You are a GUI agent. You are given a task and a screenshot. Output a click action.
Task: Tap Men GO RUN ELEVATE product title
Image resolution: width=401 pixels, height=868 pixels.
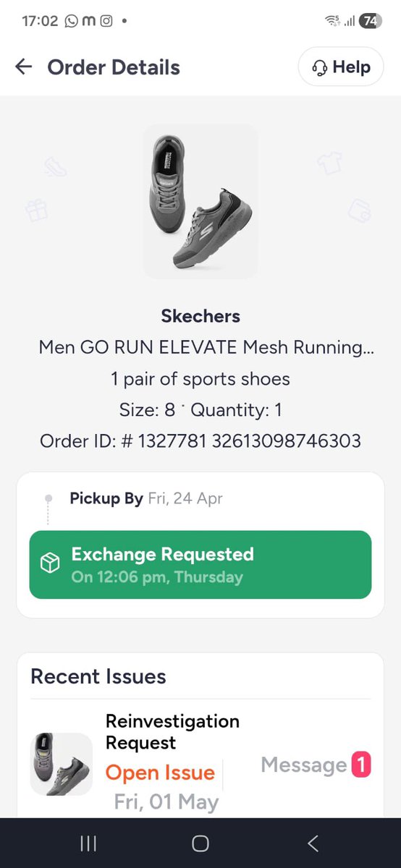tap(206, 347)
